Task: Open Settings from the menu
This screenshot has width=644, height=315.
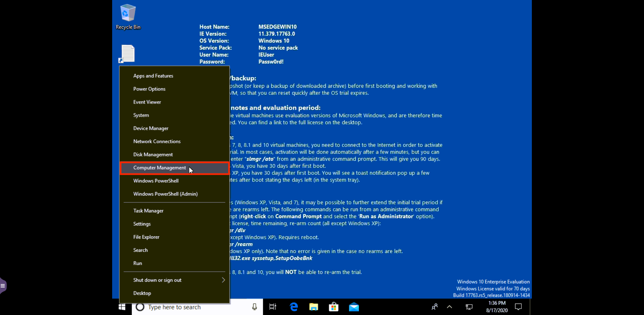Action: point(174,224)
